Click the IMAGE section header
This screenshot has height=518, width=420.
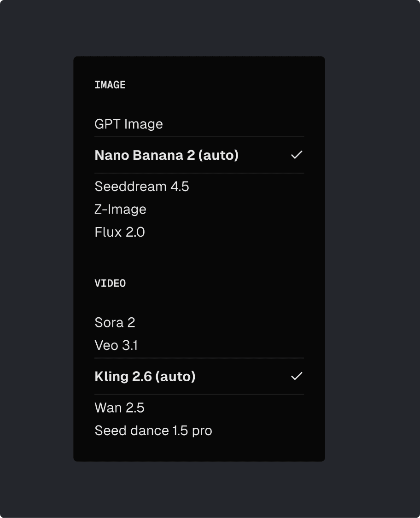[111, 85]
